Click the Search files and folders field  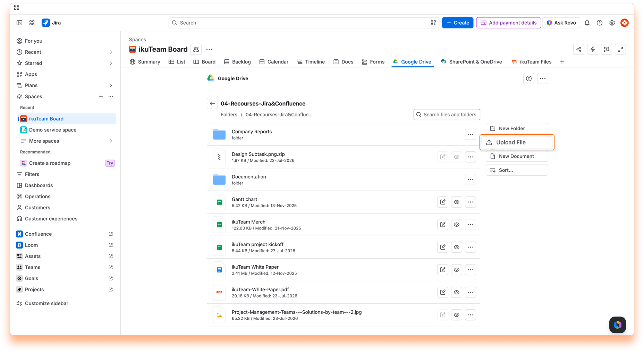447,115
